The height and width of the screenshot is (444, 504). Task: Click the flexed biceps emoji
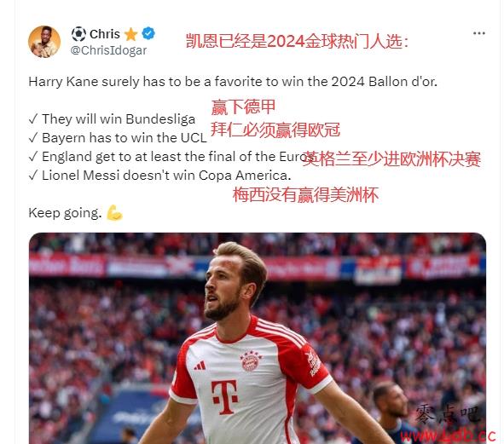tap(114, 213)
